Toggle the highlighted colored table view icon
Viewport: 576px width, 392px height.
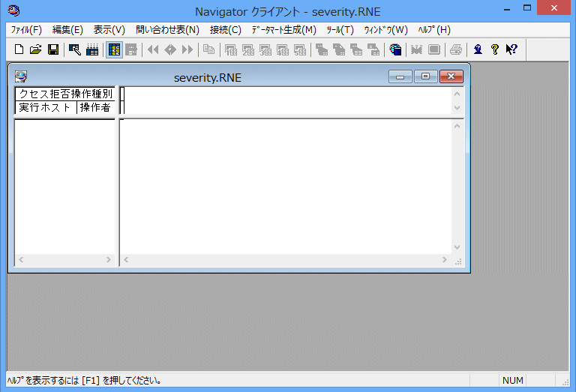tap(114, 49)
